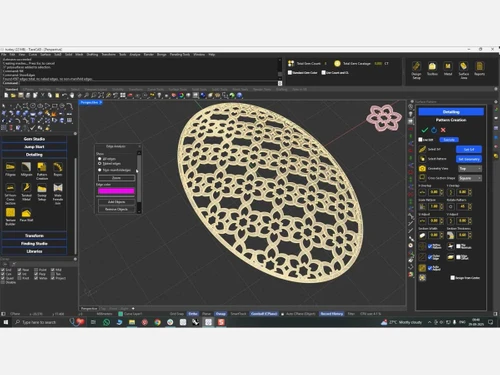
Task: Select the All edges radio button
Action: (100, 159)
